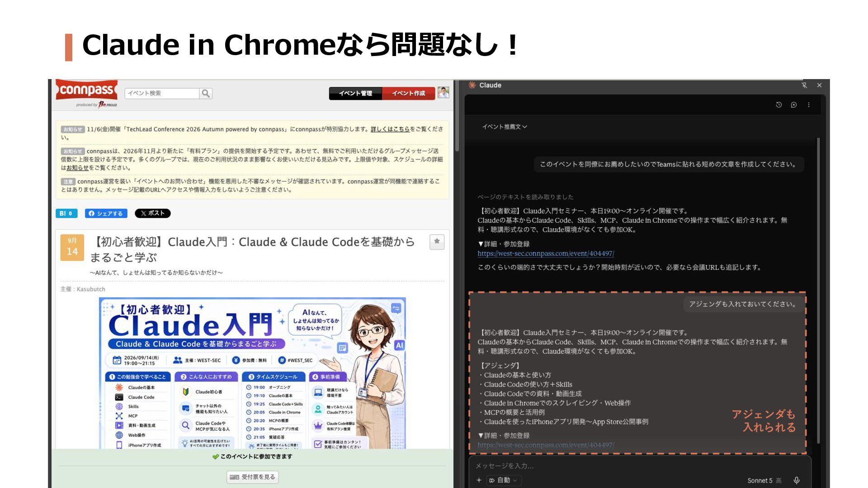Post the event to X
The height and width of the screenshot is (488, 868).
click(152, 213)
